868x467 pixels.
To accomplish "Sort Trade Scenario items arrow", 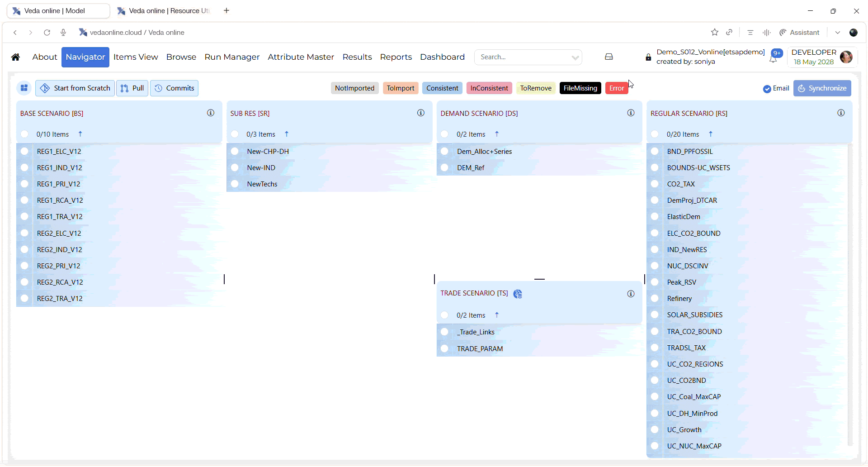I will [x=497, y=315].
